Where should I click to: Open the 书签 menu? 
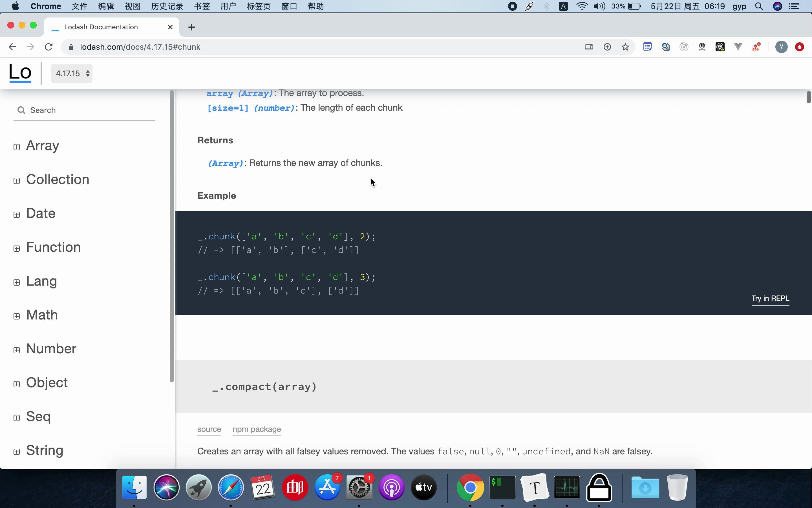click(x=202, y=6)
